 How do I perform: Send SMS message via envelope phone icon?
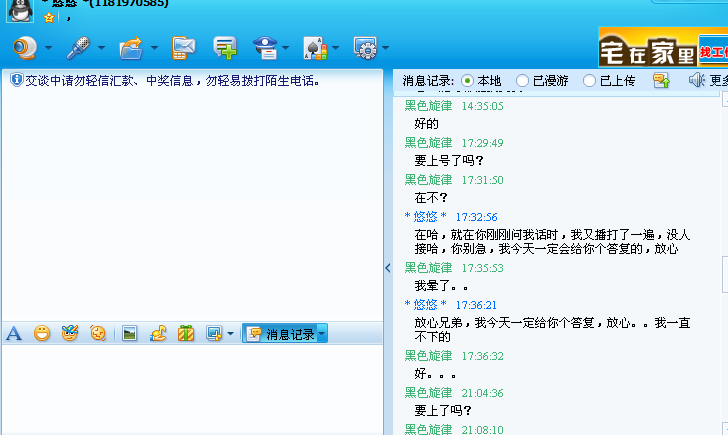coord(183,48)
